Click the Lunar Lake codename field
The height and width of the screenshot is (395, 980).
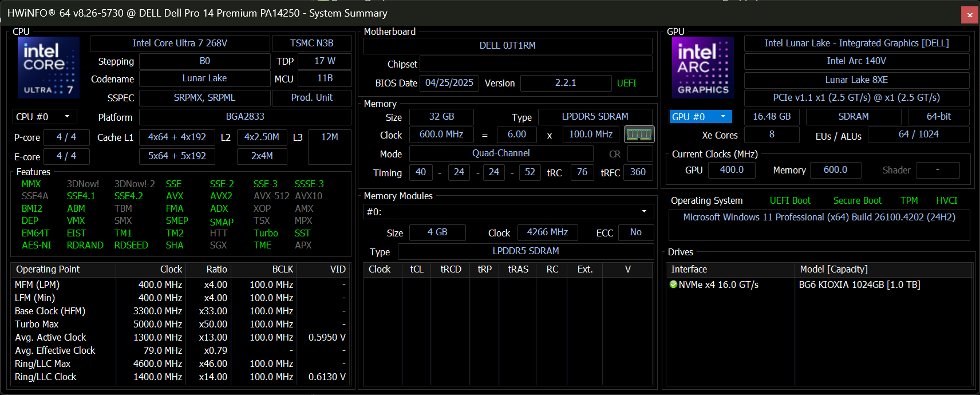pos(204,78)
